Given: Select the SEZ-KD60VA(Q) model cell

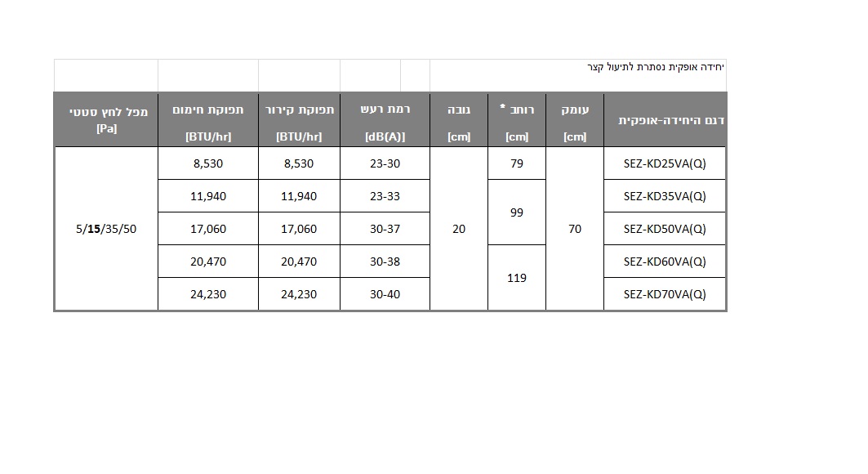Looking at the screenshot, I should pos(665,262).
